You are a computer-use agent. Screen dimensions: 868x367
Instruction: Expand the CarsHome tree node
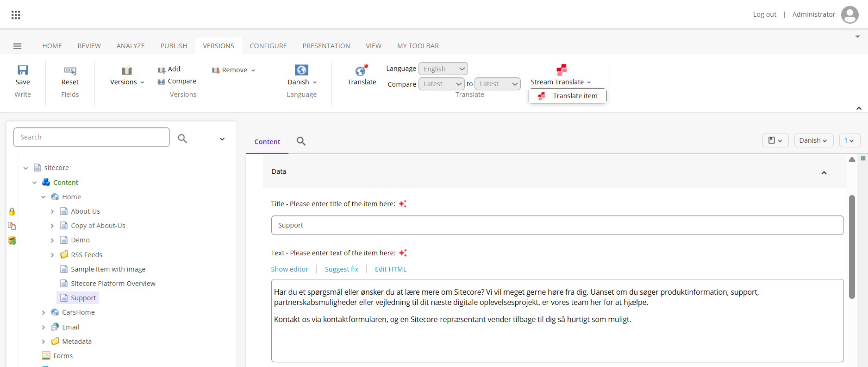(44, 313)
